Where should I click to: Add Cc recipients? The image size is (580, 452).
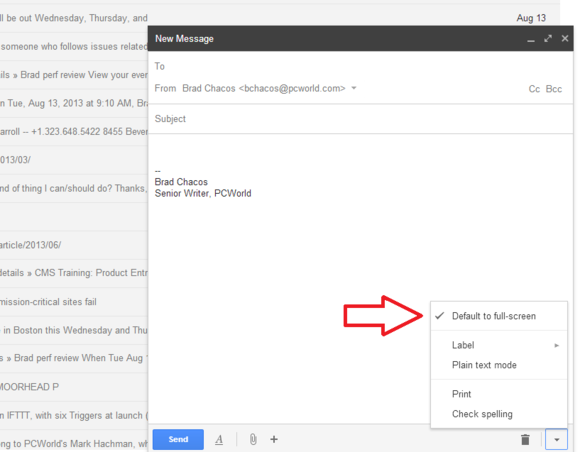(534, 89)
